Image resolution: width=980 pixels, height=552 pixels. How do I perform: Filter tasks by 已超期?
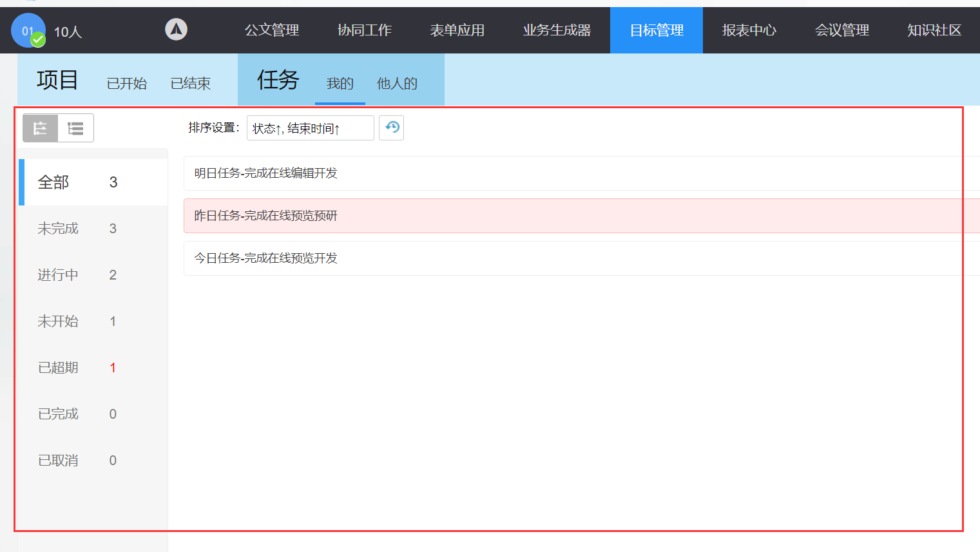pos(93,368)
